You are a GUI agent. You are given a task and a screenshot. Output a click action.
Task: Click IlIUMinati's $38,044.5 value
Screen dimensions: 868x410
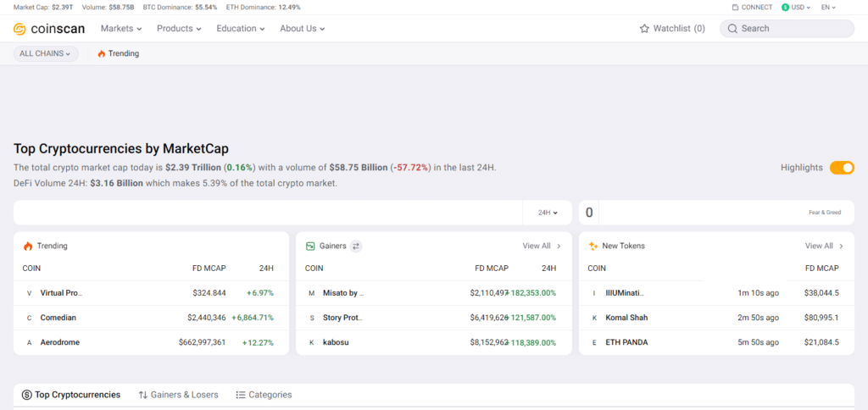[x=821, y=293]
